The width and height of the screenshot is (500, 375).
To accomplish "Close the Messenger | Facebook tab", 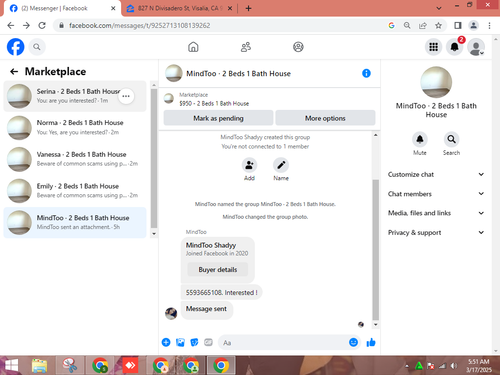I will [x=113, y=8].
